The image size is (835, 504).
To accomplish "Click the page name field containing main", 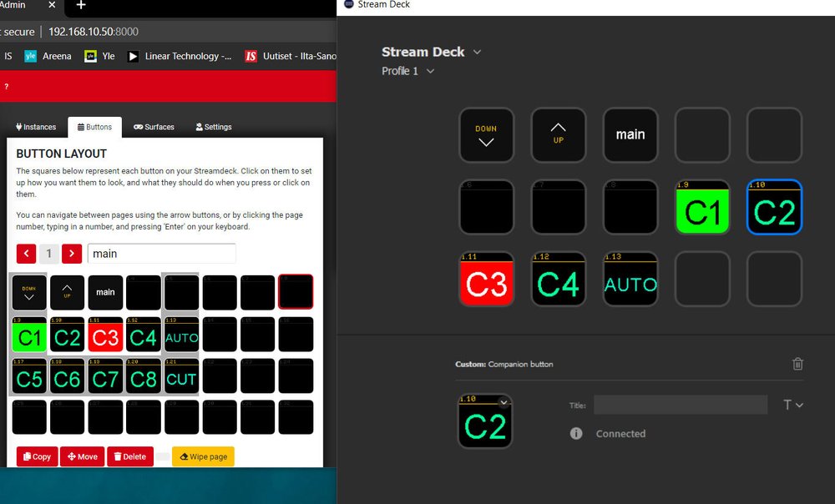I will click(x=161, y=254).
